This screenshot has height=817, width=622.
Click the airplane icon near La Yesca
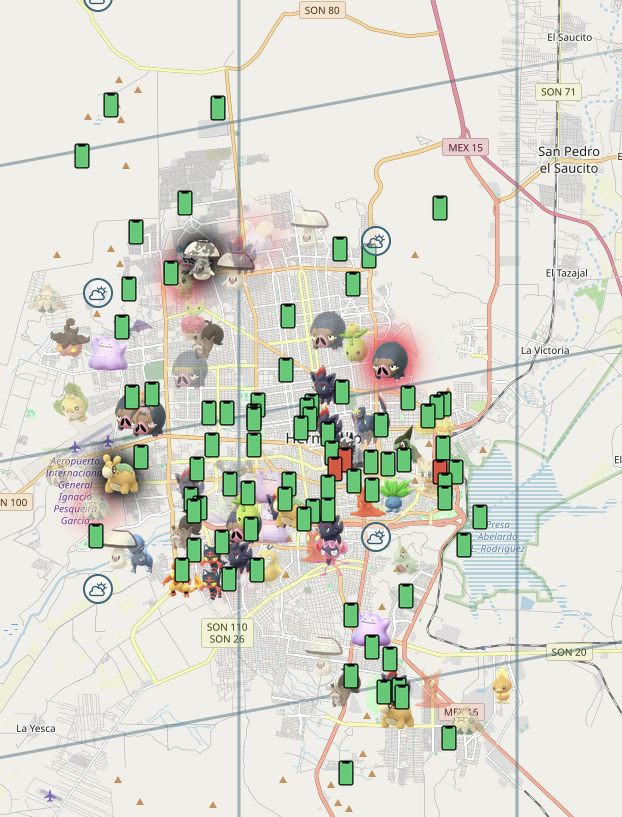pos(50,796)
